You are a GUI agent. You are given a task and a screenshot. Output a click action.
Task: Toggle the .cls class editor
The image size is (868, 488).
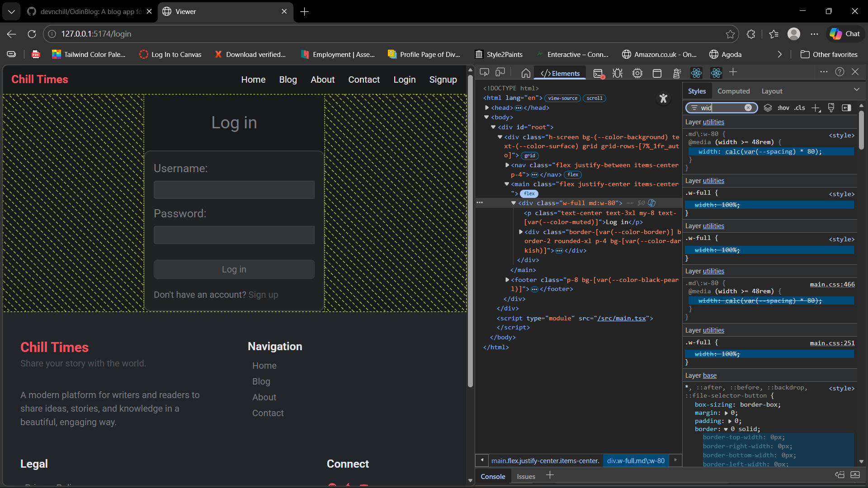(800, 108)
